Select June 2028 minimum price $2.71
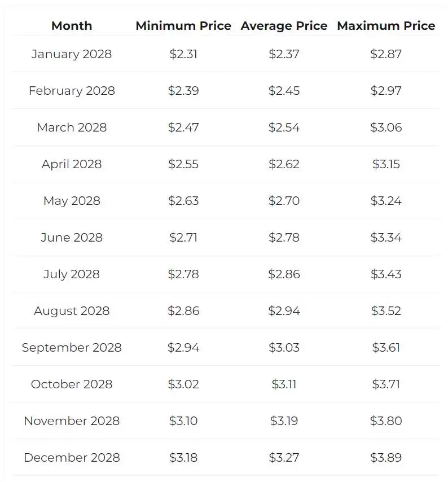Screen dimensions: 448x482 pos(183,238)
